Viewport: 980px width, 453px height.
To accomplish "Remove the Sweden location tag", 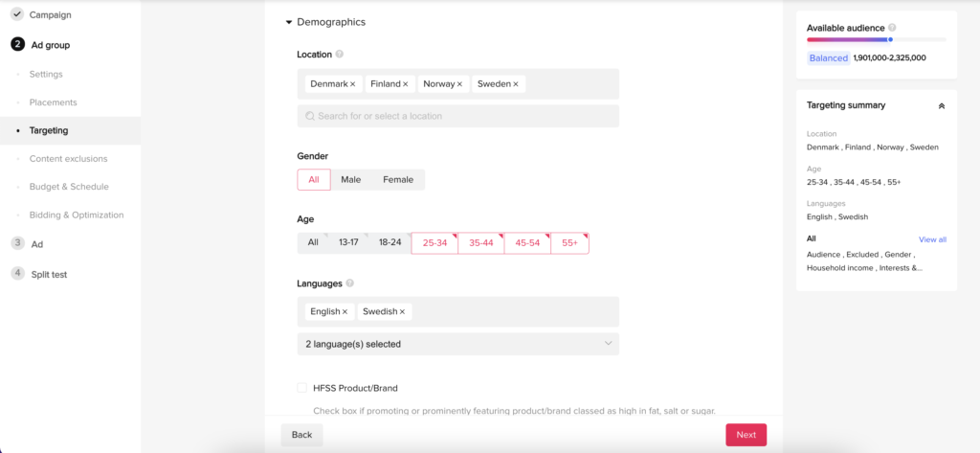I will pos(516,84).
